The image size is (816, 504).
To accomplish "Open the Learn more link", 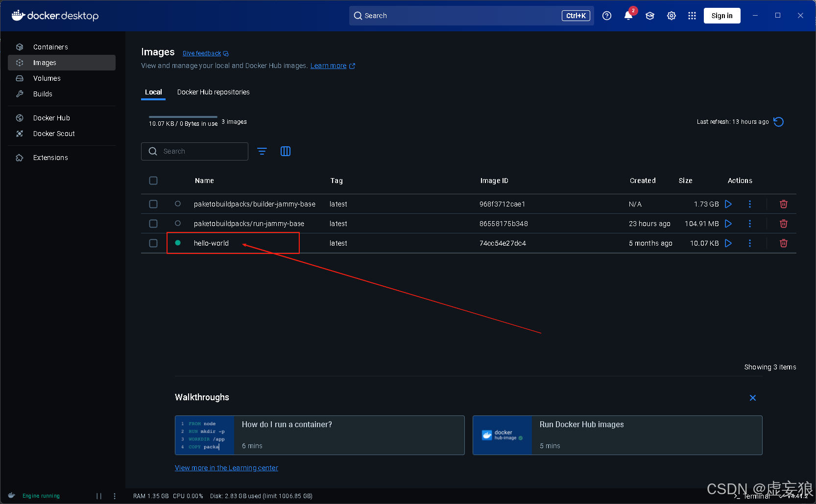I will (x=333, y=66).
